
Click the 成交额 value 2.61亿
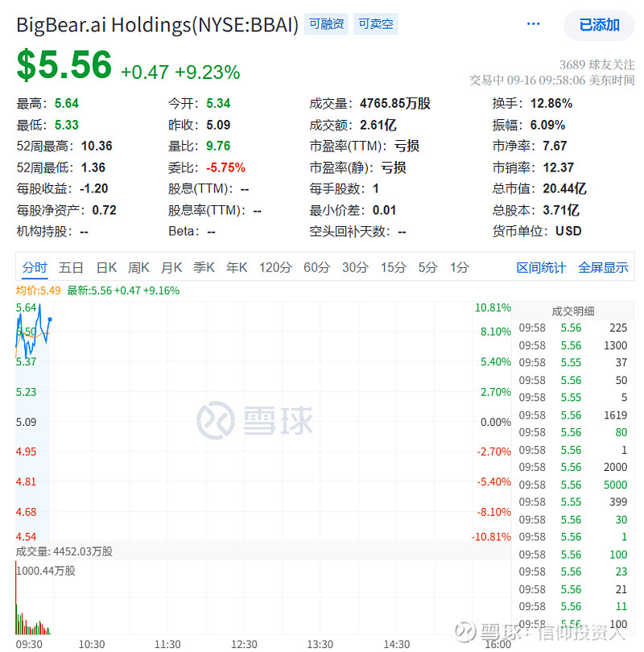pyautogui.click(x=378, y=125)
